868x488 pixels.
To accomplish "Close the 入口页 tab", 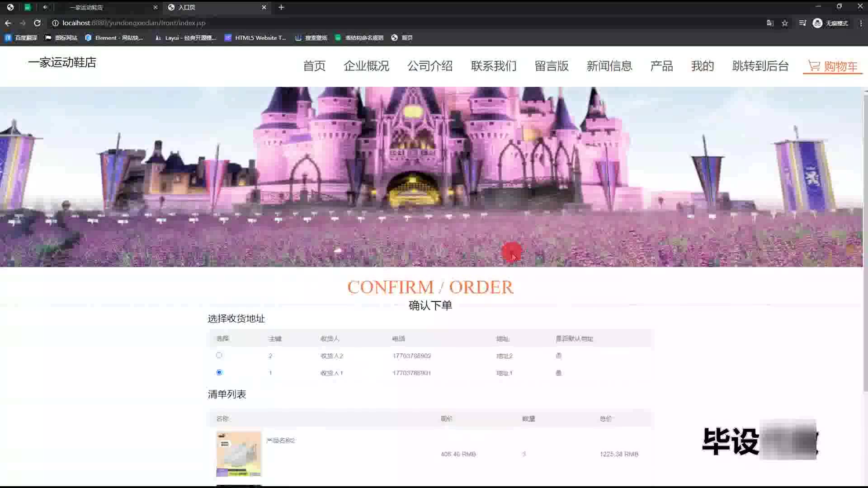I will [x=264, y=7].
